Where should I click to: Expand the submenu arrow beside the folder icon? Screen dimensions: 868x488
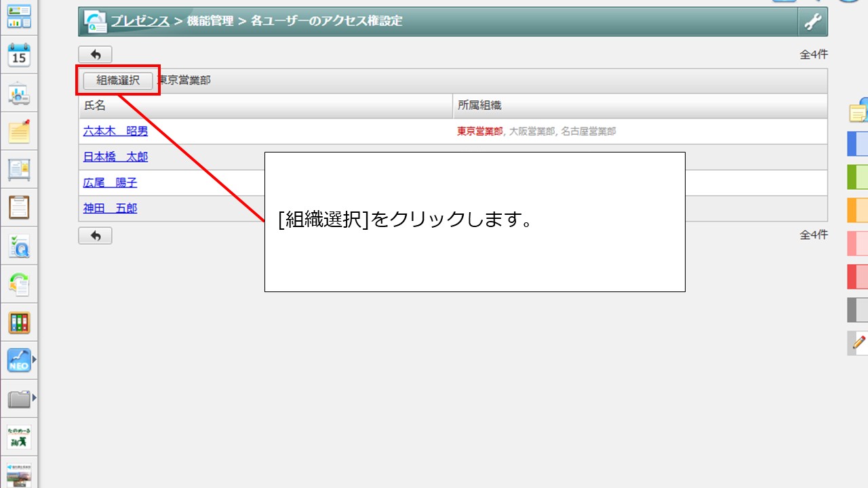34,399
